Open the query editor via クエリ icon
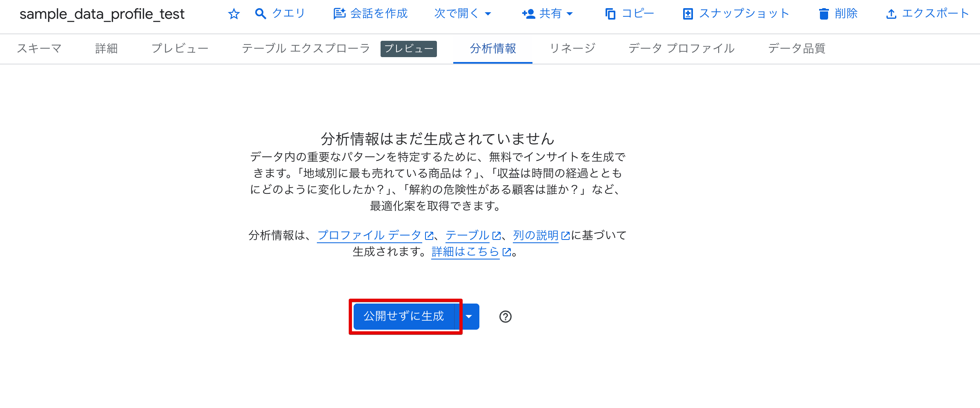Viewport: 980px width, 408px height. [x=260, y=13]
